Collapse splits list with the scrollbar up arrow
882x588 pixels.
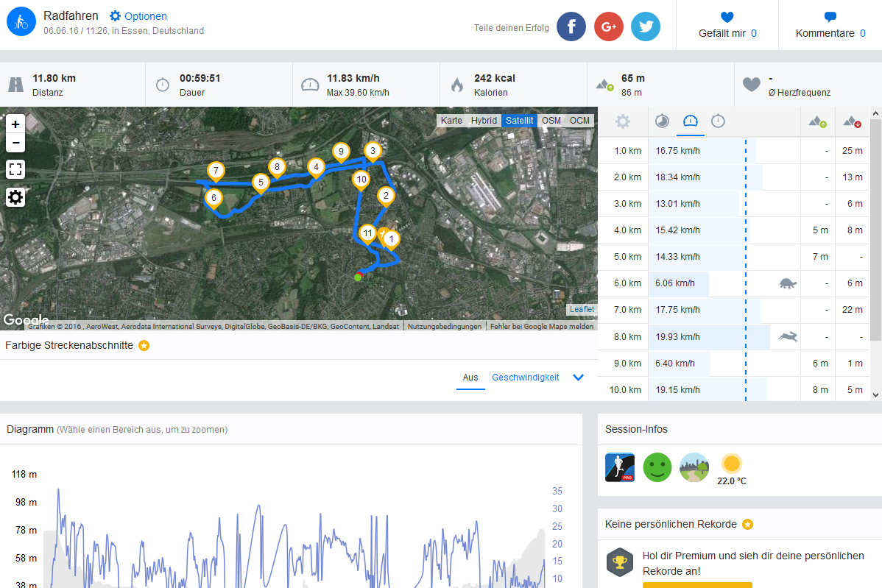(875, 113)
